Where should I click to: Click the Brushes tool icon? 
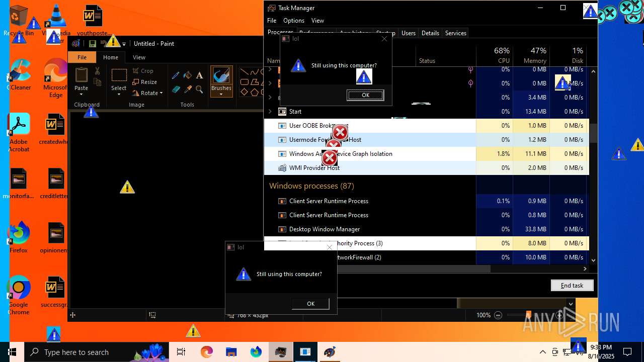[221, 76]
